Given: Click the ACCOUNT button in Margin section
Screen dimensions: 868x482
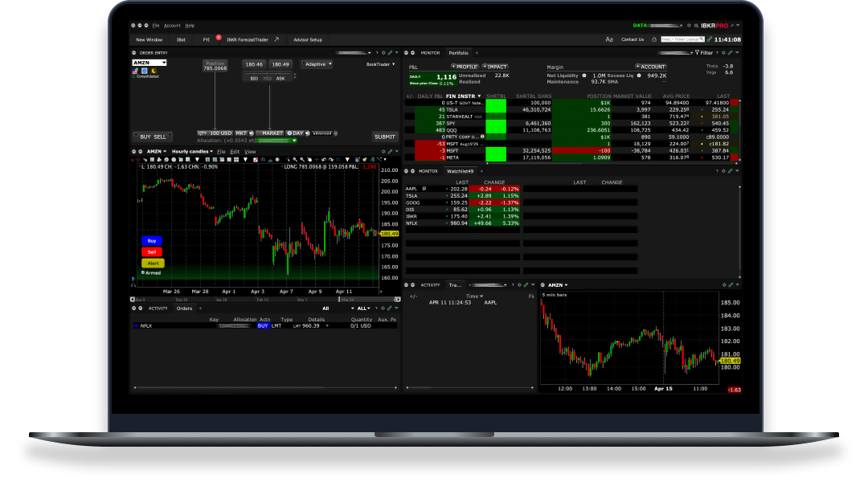Looking at the screenshot, I should click(651, 67).
